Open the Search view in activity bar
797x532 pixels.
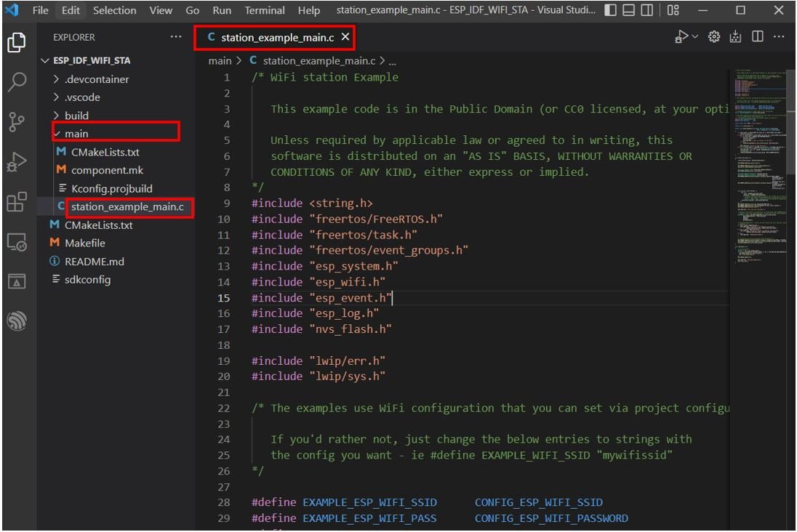click(x=16, y=82)
